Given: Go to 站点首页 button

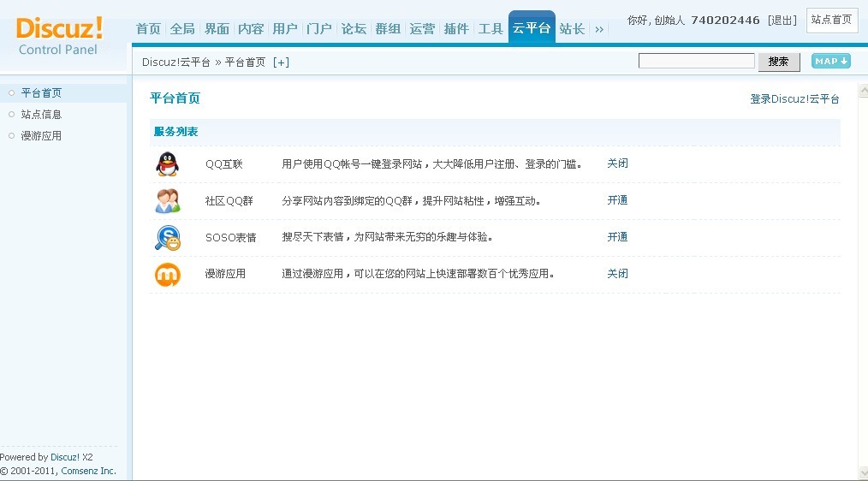Looking at the screenshot, I should [831, 20].
